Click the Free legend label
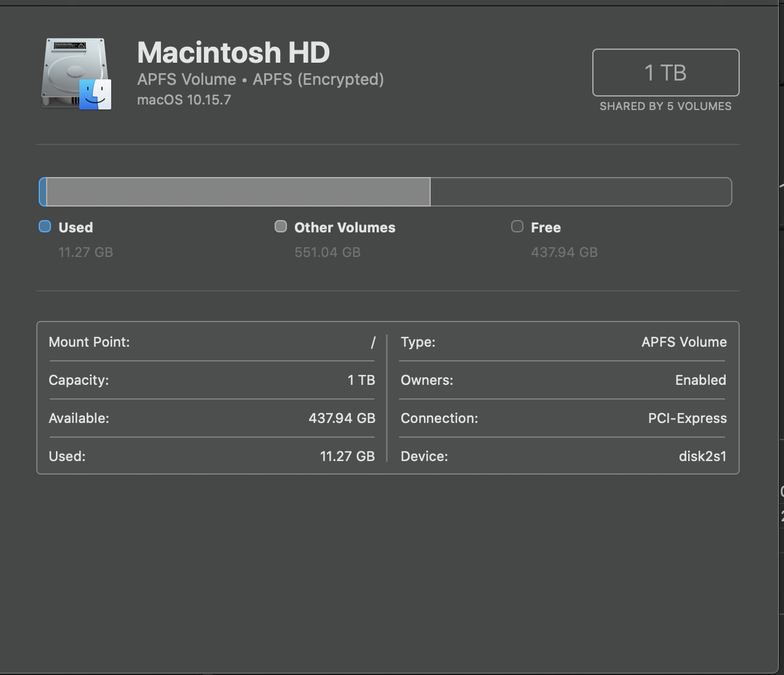The image size is (784, 675). point(546,227)
